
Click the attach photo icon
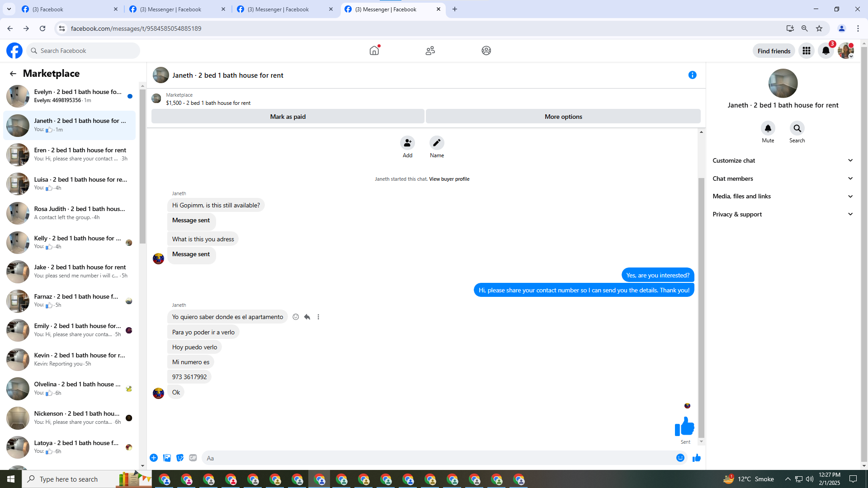167,458
